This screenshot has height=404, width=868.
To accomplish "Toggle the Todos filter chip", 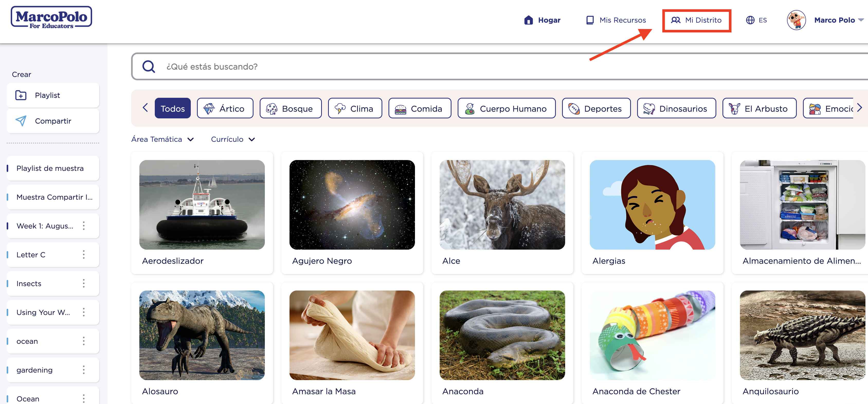I will [x=173, y=108].
